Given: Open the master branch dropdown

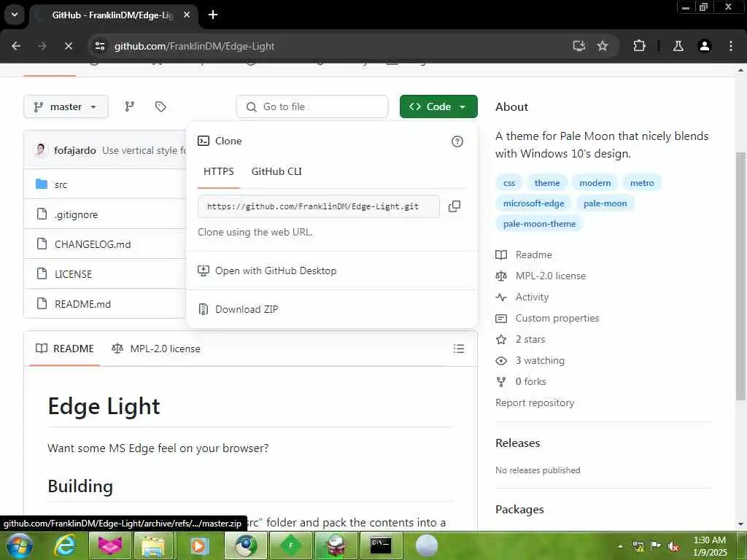Looking at the screenshot, I should 66,106.
